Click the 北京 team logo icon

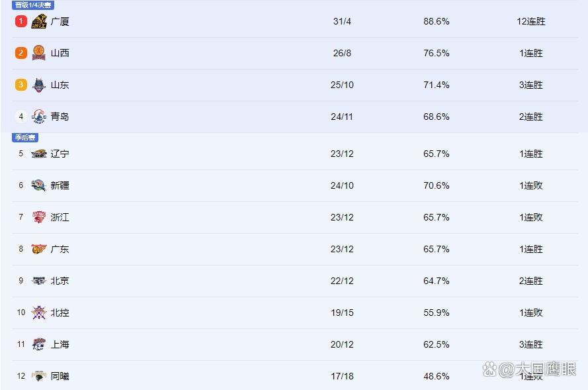tap(39, 281)
